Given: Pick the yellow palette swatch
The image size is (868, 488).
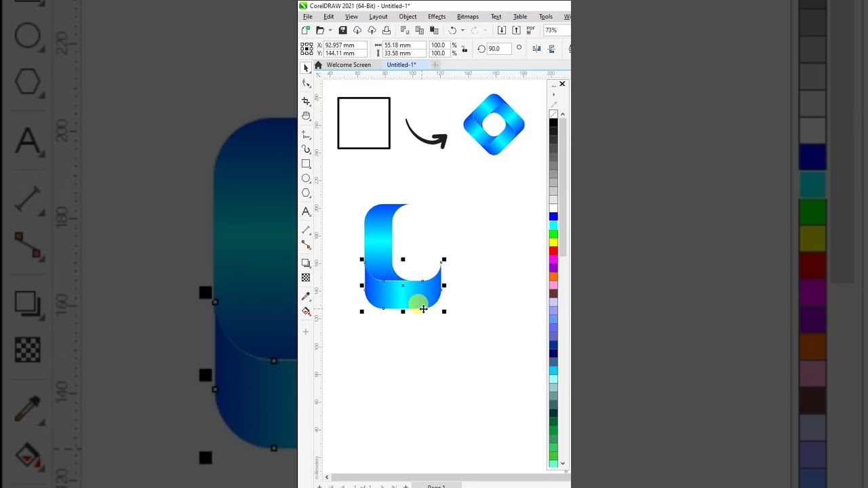Looking at the screenshot, I should click(553, 243).
